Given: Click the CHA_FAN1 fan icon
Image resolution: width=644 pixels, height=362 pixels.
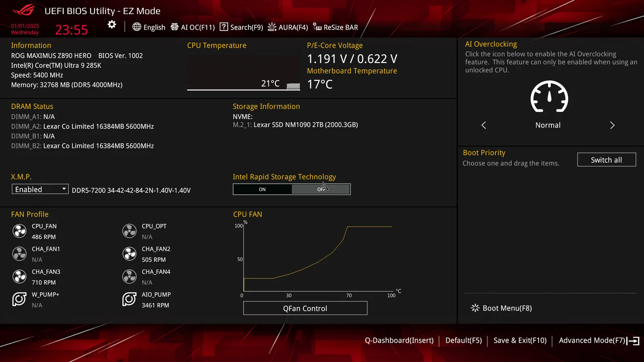Looking at the screenshot, I should (x=19, y=254).
